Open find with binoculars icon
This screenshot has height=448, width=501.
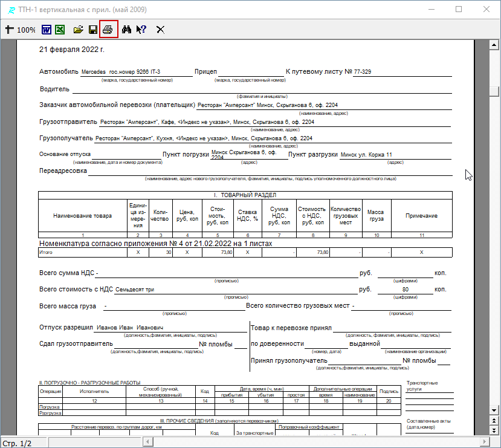pyautogui.click(x=127, y=29)
